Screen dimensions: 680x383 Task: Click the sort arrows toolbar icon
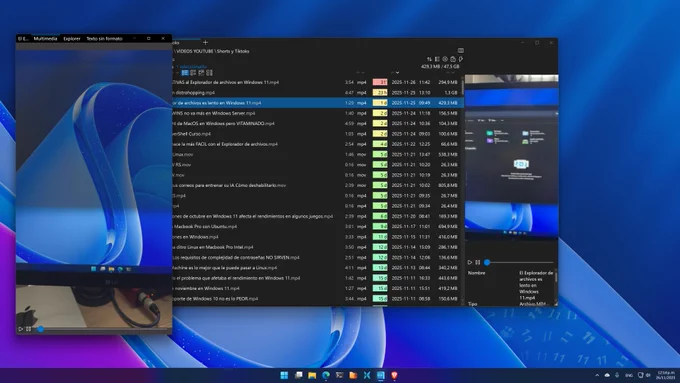(x=429, y=59)
